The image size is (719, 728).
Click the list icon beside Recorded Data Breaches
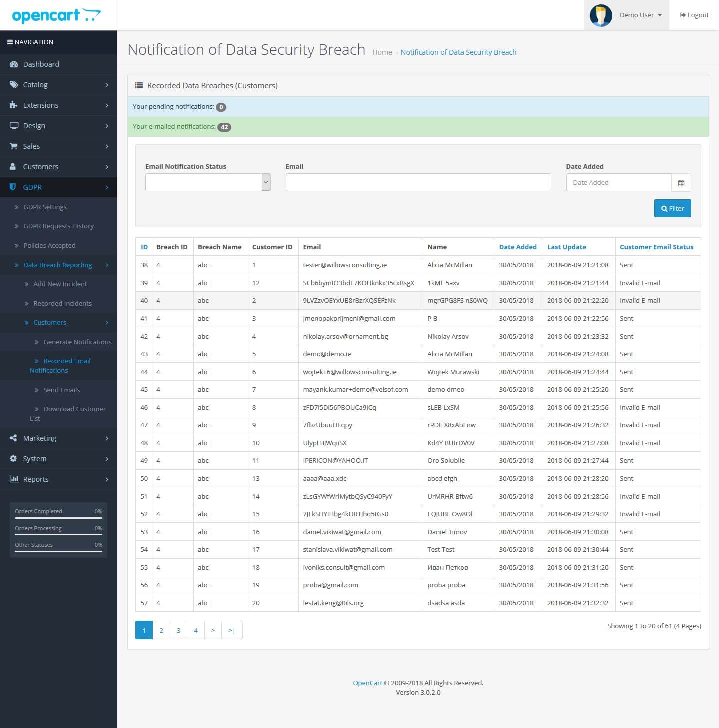[139, 86]
